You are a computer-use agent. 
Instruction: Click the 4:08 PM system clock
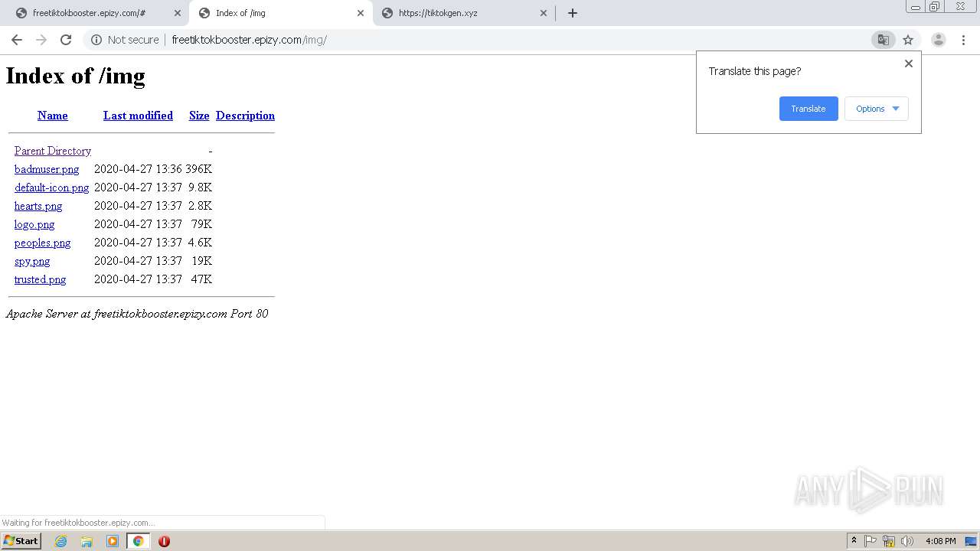941,541
